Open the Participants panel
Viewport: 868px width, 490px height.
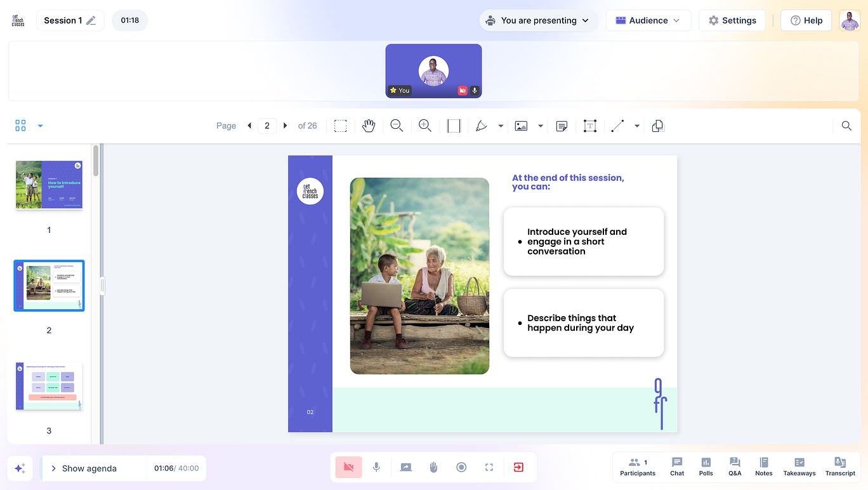(x=638, y=467)
